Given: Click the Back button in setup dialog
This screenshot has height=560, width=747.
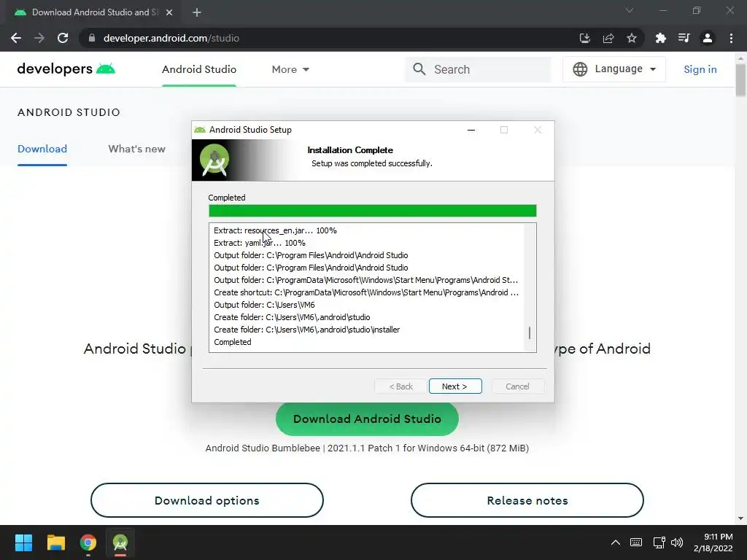Looking at the screenshot, I should click(400, 386).
